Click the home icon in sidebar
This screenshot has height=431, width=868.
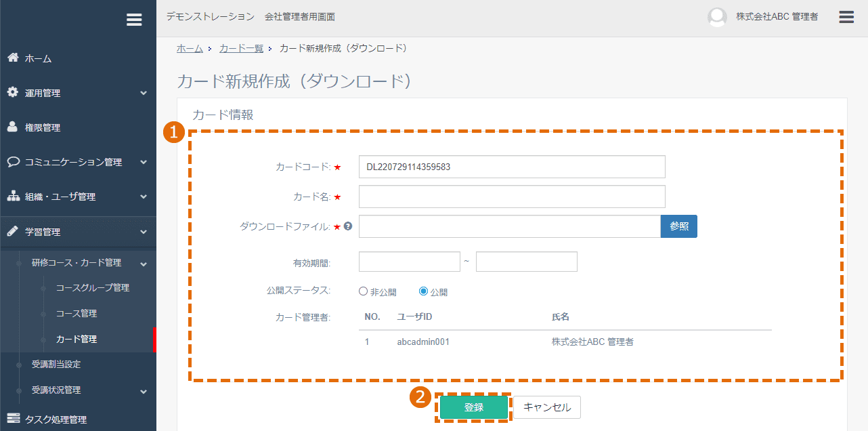(13, 58)
